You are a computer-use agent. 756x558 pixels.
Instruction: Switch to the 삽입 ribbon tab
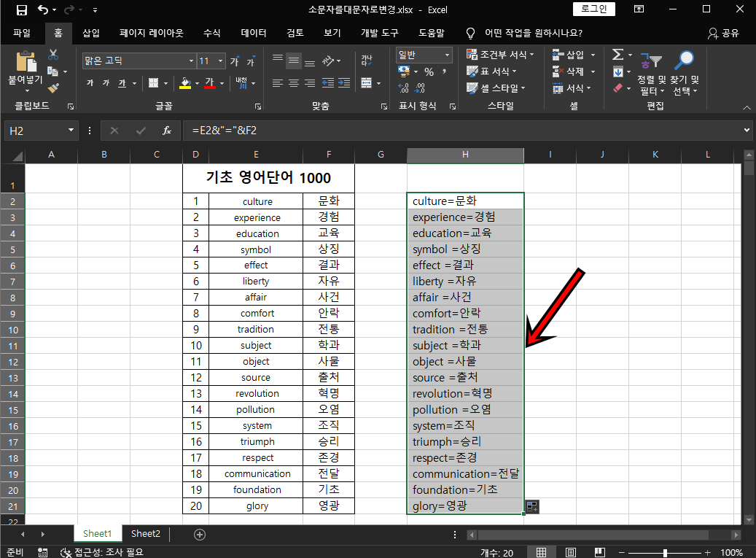point(91,33)
